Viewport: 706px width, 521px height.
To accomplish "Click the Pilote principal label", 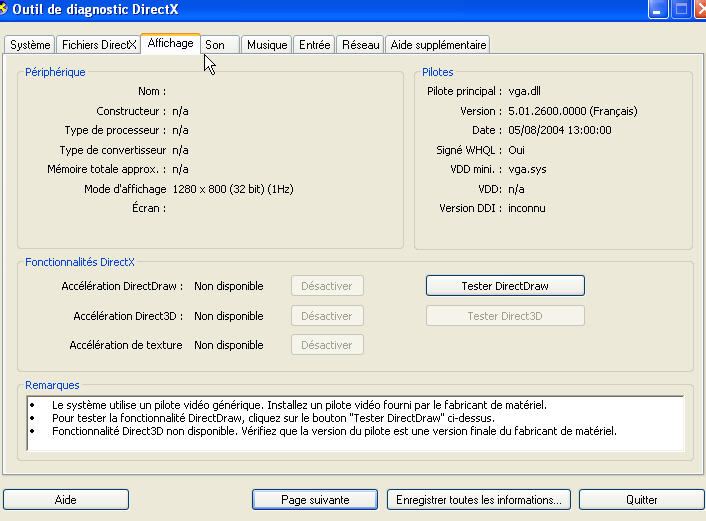I will (464, 91).
